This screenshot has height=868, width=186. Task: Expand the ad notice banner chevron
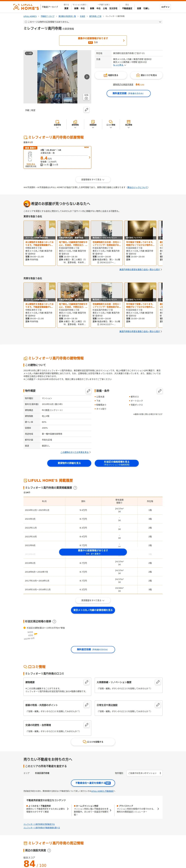point(160,22)
